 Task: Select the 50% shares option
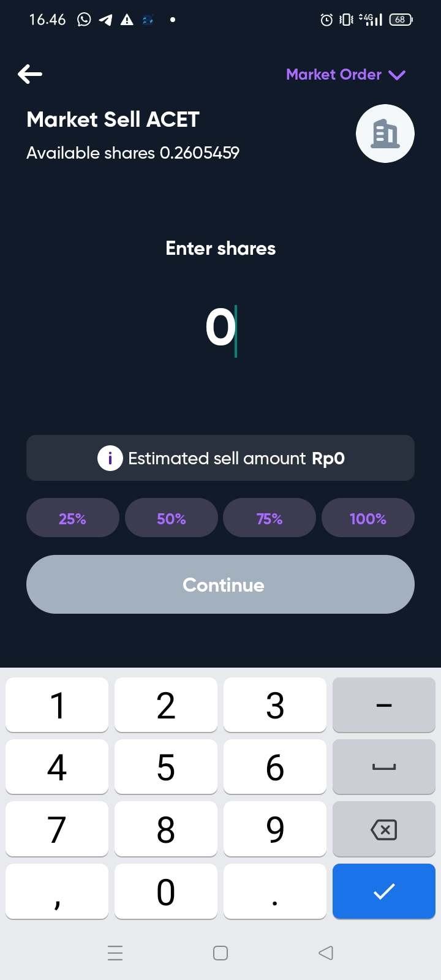click(x=171, y=518)
